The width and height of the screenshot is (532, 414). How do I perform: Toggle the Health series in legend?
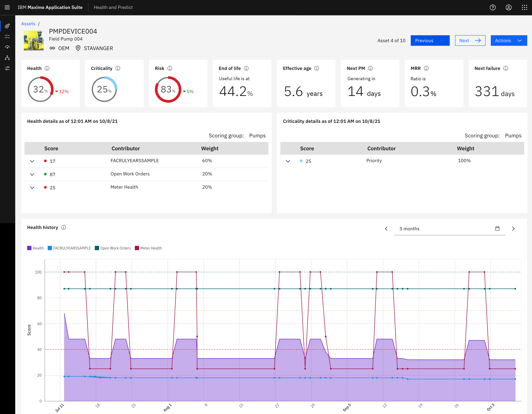[x=35, y=248]
